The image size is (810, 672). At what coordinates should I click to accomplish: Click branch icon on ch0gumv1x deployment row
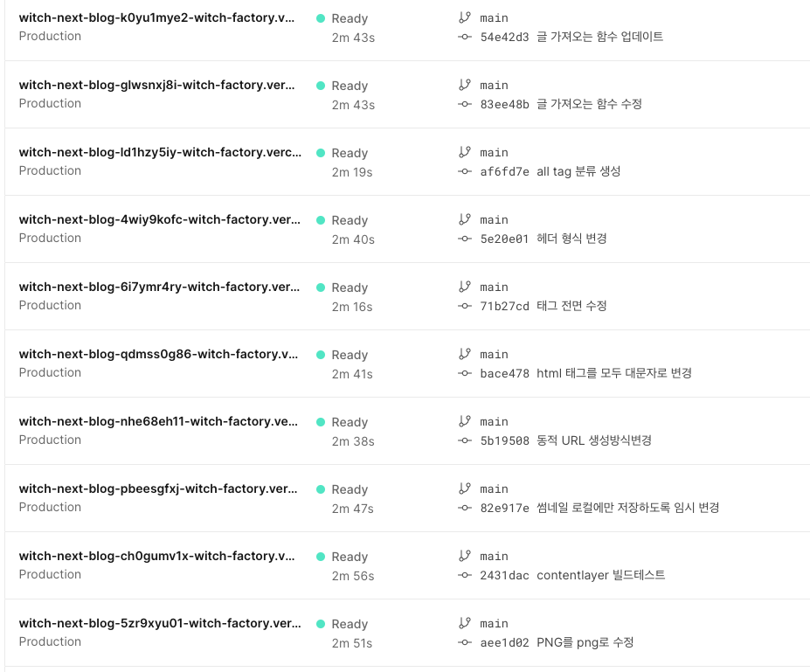[x=464, y=556]
